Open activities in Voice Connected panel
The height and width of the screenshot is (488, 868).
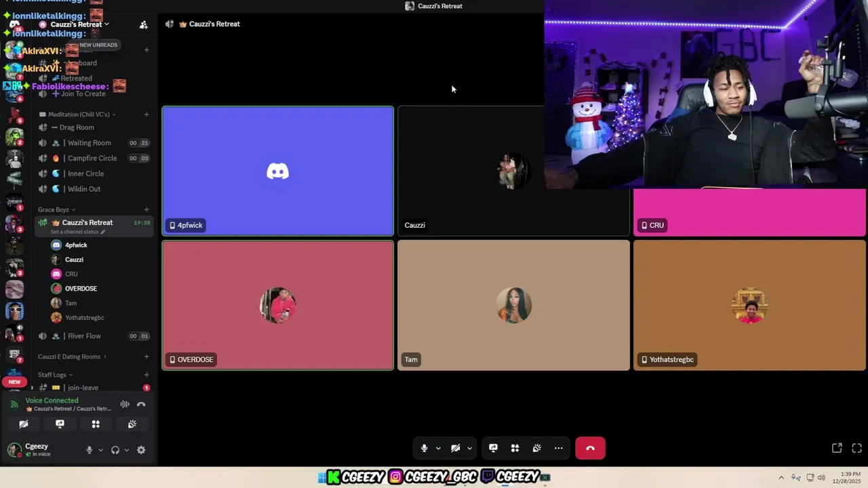96,424
